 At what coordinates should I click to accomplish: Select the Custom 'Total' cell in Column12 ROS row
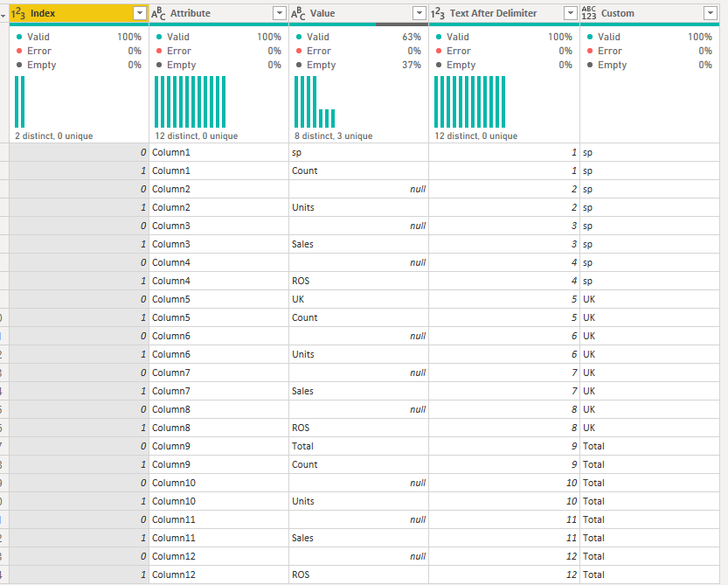pos(649,575)
